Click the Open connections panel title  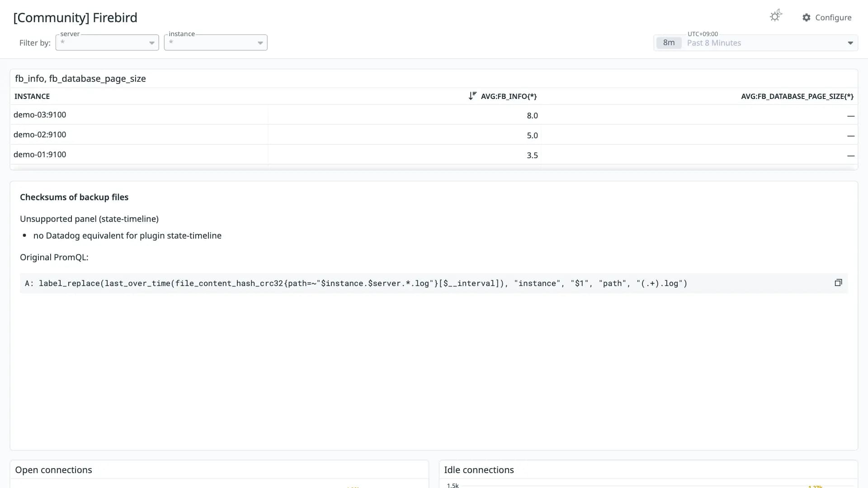click(53, 470)
